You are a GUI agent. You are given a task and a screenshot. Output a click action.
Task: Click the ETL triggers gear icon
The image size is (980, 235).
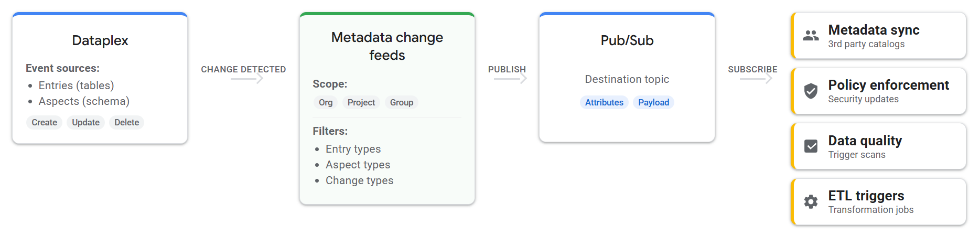(811, 202)
